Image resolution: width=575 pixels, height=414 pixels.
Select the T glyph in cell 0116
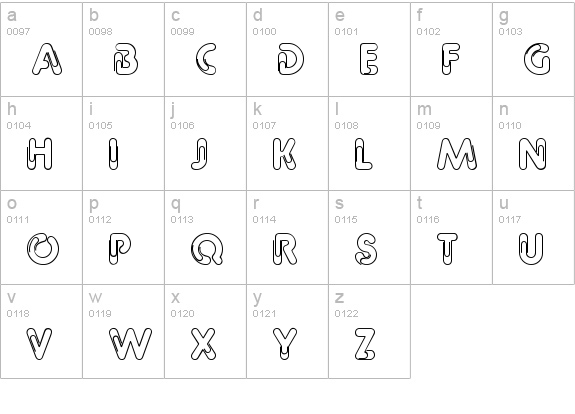tap(447, 249)
